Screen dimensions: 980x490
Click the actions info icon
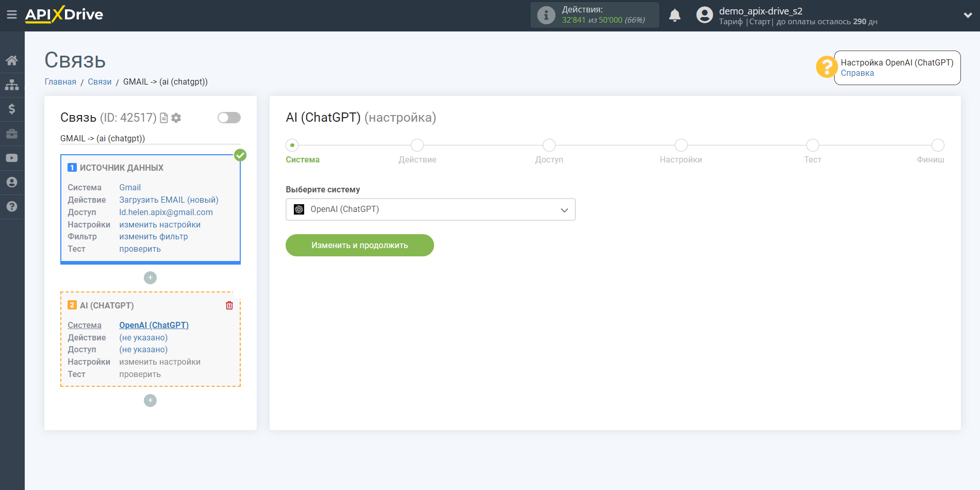pos(546,15)
